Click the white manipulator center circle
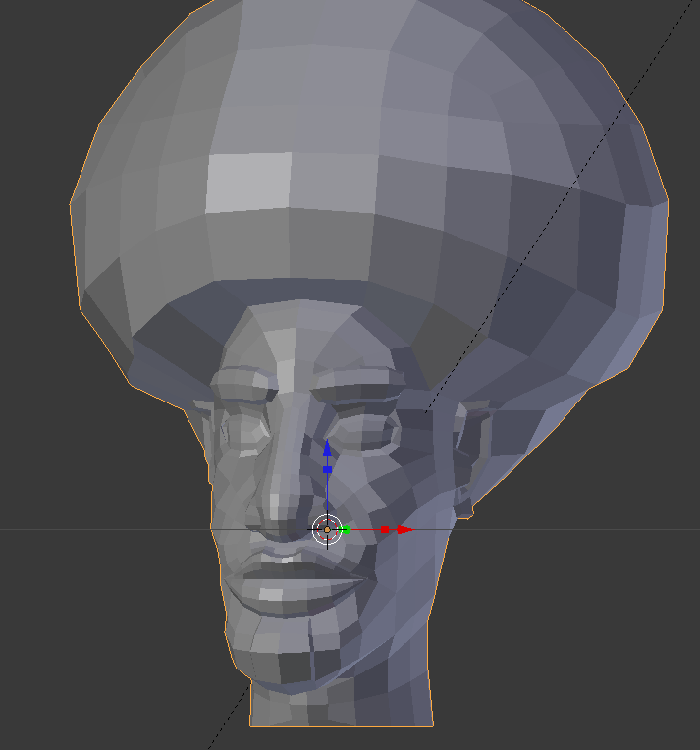Viewport: 700px width, 750px height. [327, 529]
